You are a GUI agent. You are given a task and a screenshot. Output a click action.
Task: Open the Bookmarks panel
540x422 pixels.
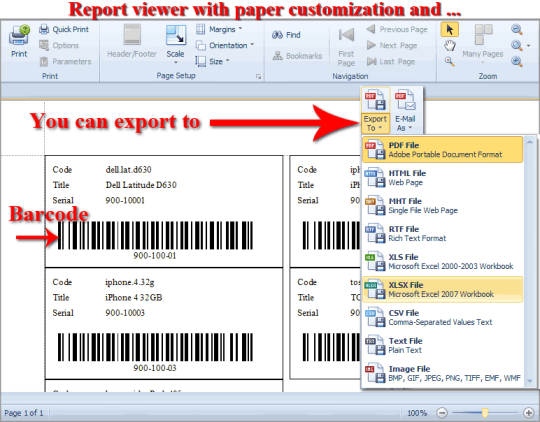coord(297,56)
